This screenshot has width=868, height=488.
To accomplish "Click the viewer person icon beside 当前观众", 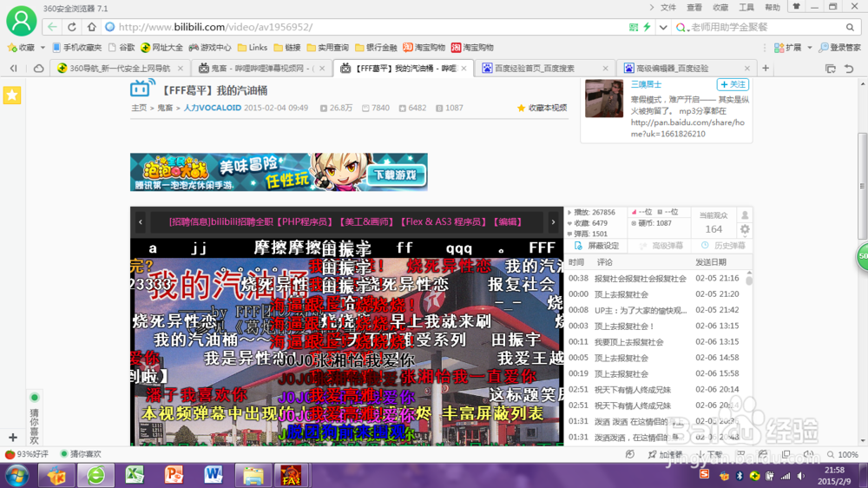I will [745, 215].
